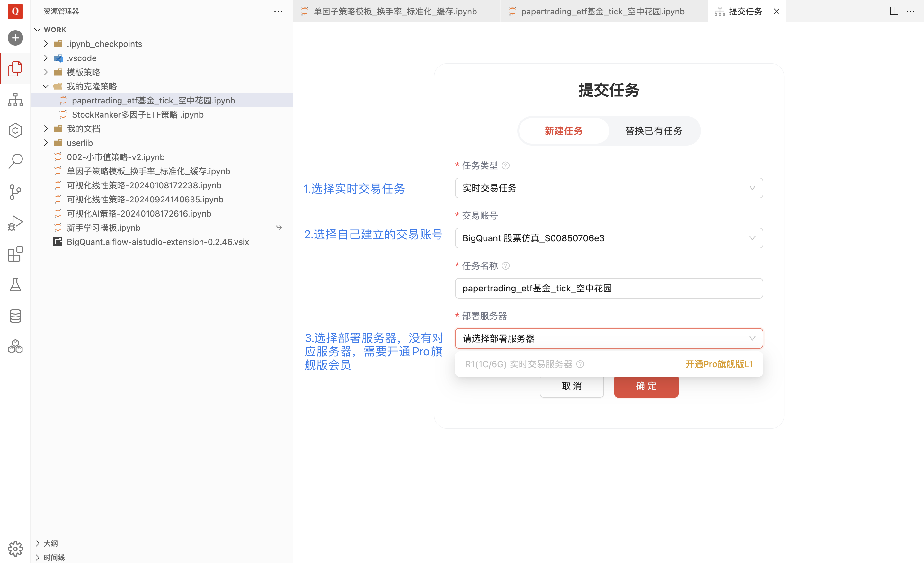This screenshot has width=924, height=563.
Task: Open the Extensions blocks icon
Action: click(15, 254)
